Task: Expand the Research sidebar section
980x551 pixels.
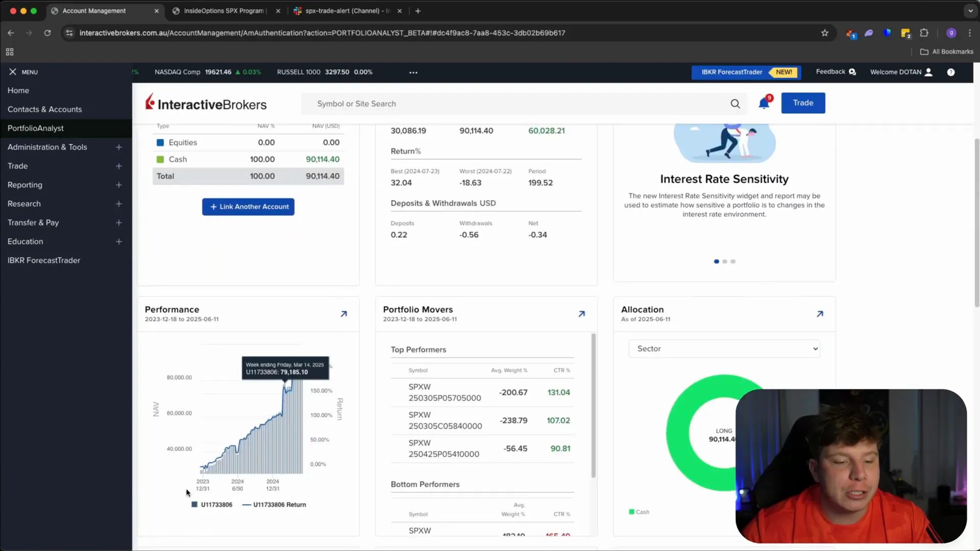Action: [x=119, y=204]
